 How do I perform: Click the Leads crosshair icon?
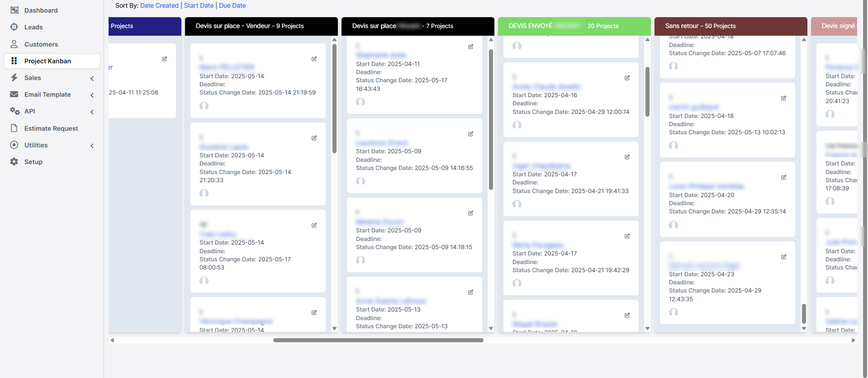(14, 27)
